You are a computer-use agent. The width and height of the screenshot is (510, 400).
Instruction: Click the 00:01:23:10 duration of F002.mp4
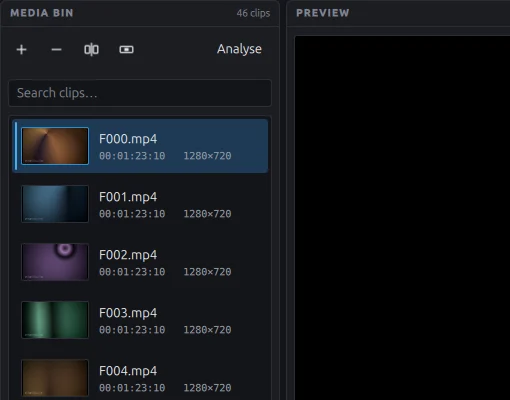(132, 272)
